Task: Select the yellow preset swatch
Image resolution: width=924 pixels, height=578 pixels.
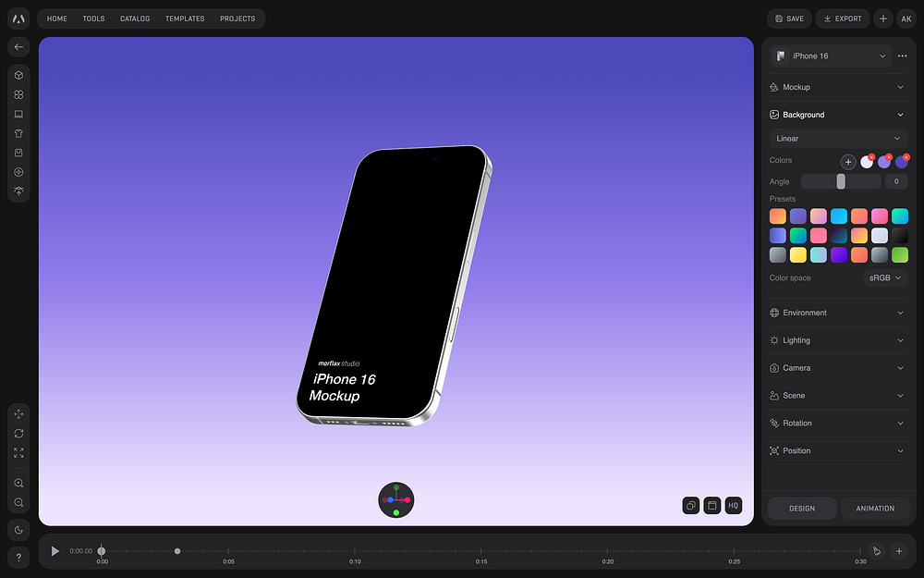Action: click(798, 255)
